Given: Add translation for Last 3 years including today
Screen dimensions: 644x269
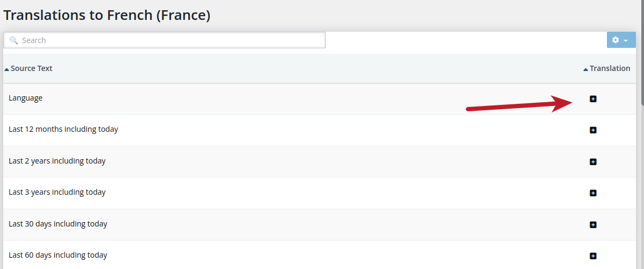Looking at the screenshot, I should [593, 193].
